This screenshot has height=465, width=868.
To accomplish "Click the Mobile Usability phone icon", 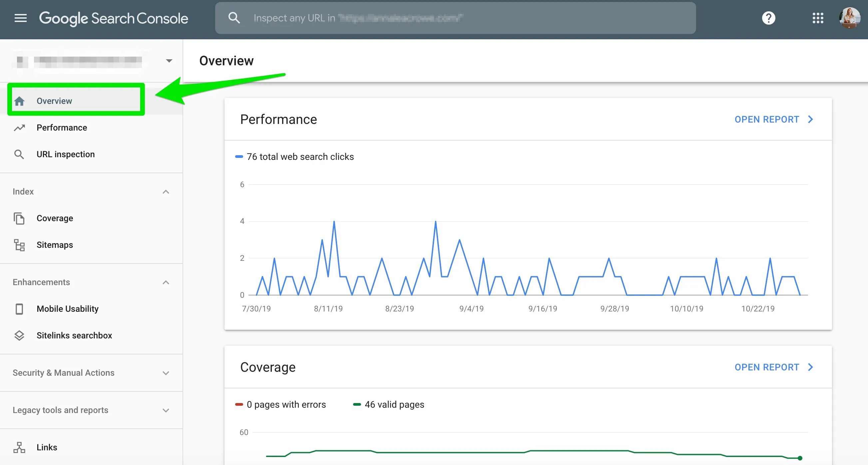I will click(19, 309).
